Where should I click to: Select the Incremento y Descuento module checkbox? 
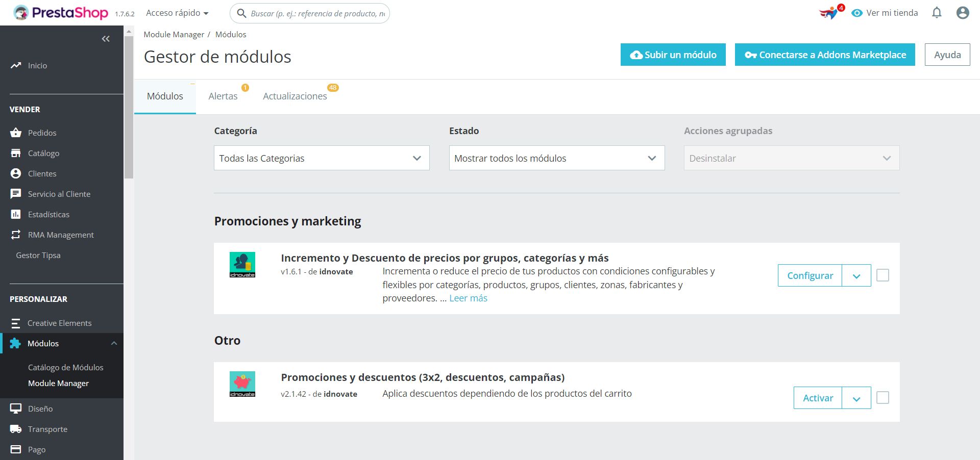[x=883, y=275]
